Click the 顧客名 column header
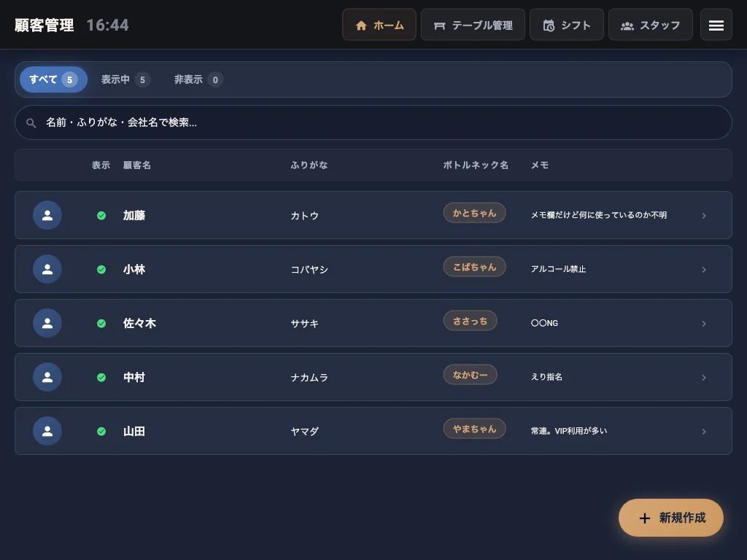The image size is (747, 560). (x=136, y=166)
